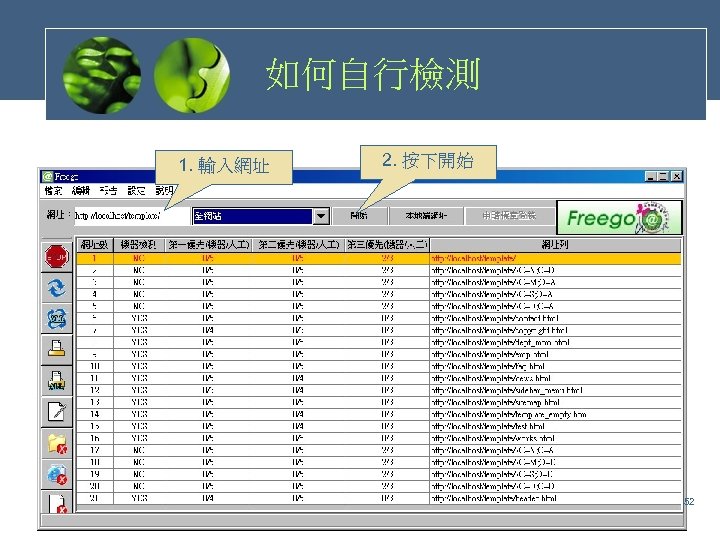Select highlighted orange row number 1

pyautogui.click(x=378, y=259)
